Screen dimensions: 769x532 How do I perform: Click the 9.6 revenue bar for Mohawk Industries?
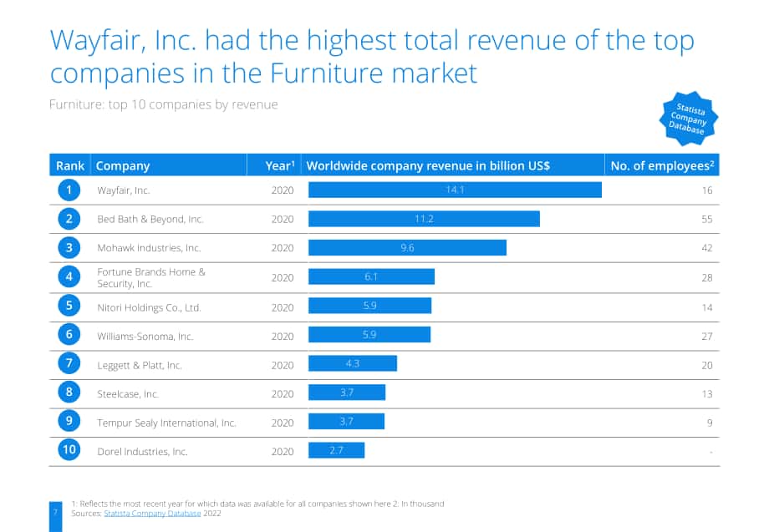click(408, 247)
